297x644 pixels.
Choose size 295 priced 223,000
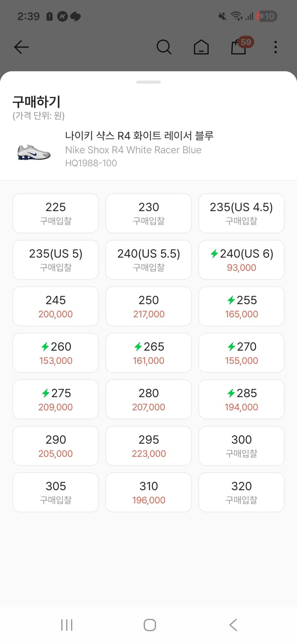[148, 446]
